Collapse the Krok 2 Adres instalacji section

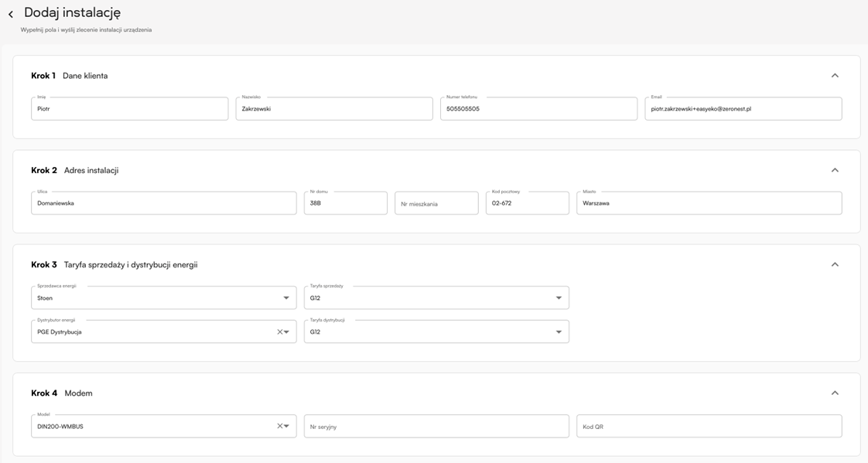[835, 170]
